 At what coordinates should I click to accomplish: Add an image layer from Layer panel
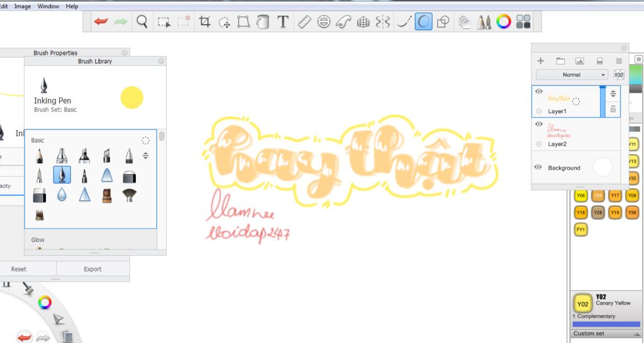[x=579, y=61]
